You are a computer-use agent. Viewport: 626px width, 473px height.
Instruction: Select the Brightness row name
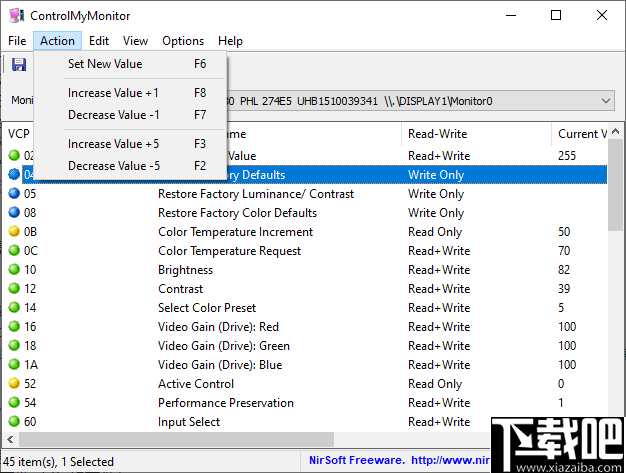click(186, 270)
